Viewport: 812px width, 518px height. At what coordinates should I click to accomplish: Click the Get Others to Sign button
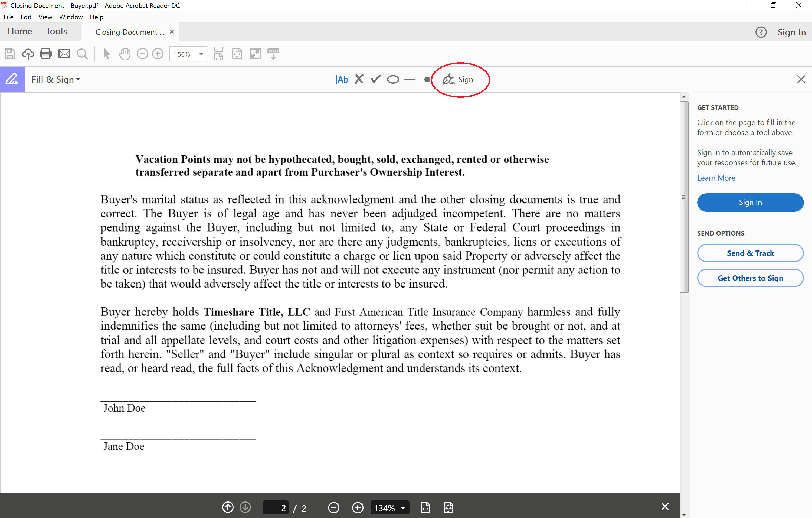pos(750,278)
